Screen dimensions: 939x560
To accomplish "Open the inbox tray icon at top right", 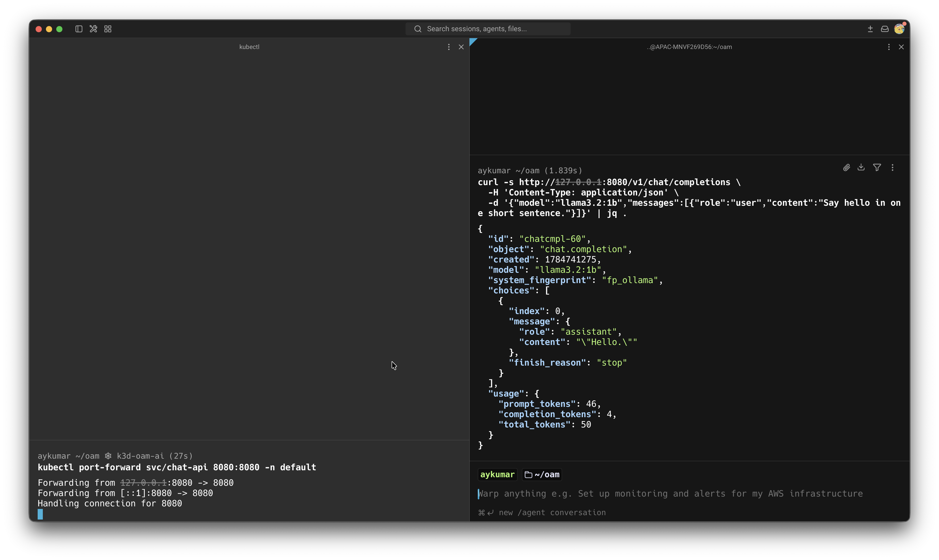I will [885, 29].
